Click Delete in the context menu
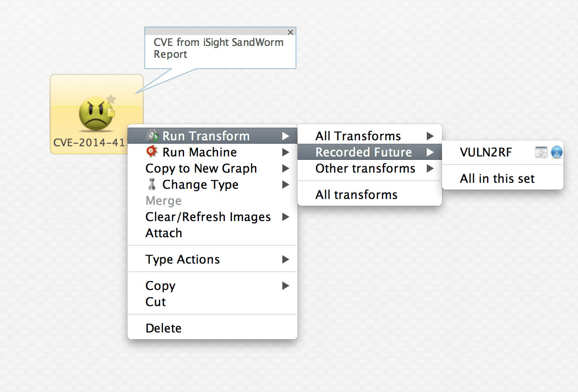This screenshot has height=392, width=578. click(212, 328)
